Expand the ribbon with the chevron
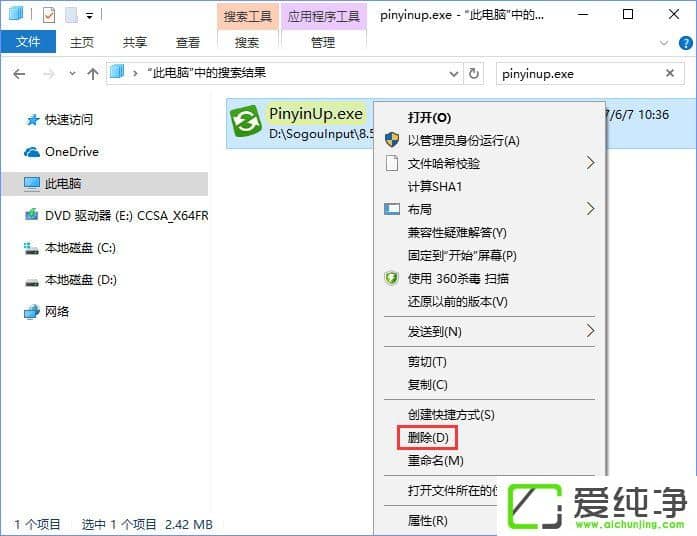This screenshot has width=697, height=536. [664, 43]
